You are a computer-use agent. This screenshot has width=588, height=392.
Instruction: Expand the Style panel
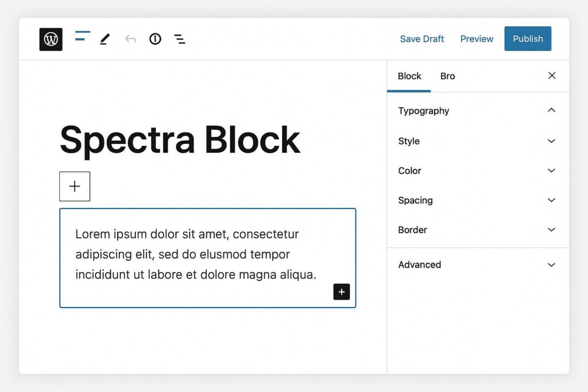pos(551,141)
